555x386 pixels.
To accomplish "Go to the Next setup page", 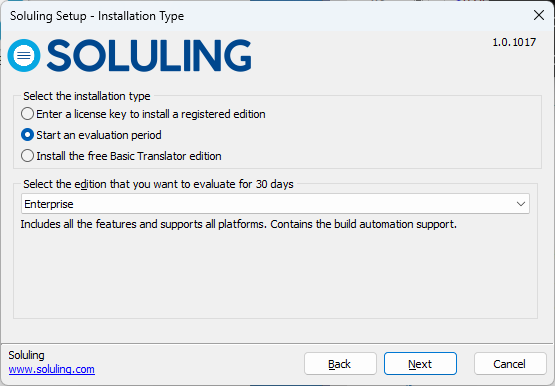I will [420, 364].
